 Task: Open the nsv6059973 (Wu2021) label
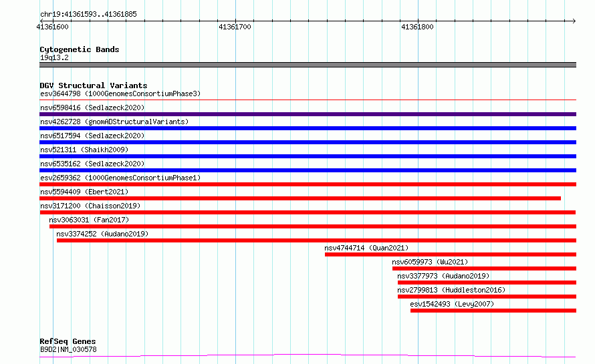click(430, 262)
